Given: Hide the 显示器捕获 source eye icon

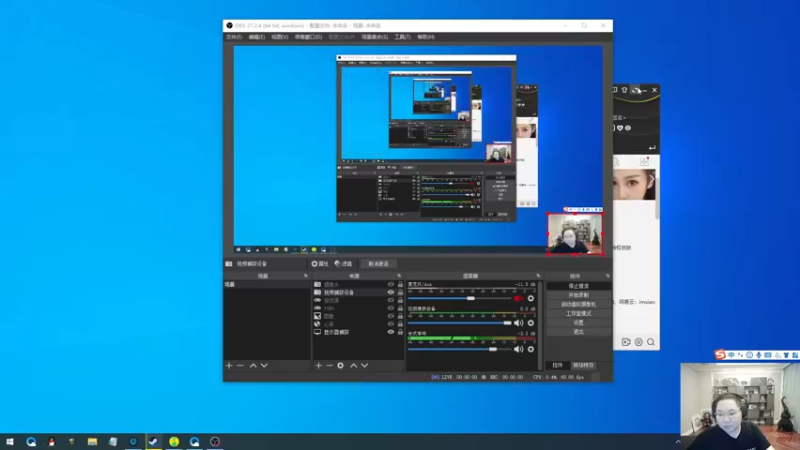Looking at the screenshot, I should coord(391,332).
